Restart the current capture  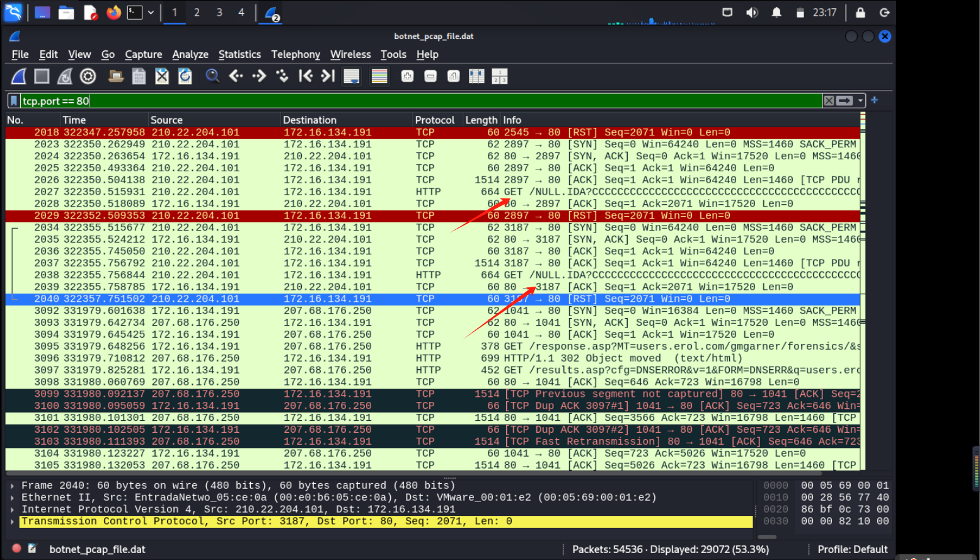[x=65, y=76]
